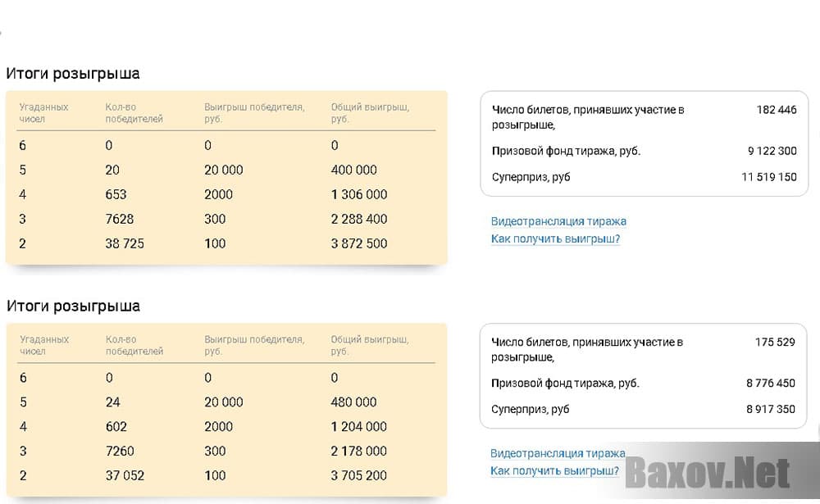Click the total winnings cell 2 288 400
Viewport: 820px width, 504px height.
coord(359,219)
